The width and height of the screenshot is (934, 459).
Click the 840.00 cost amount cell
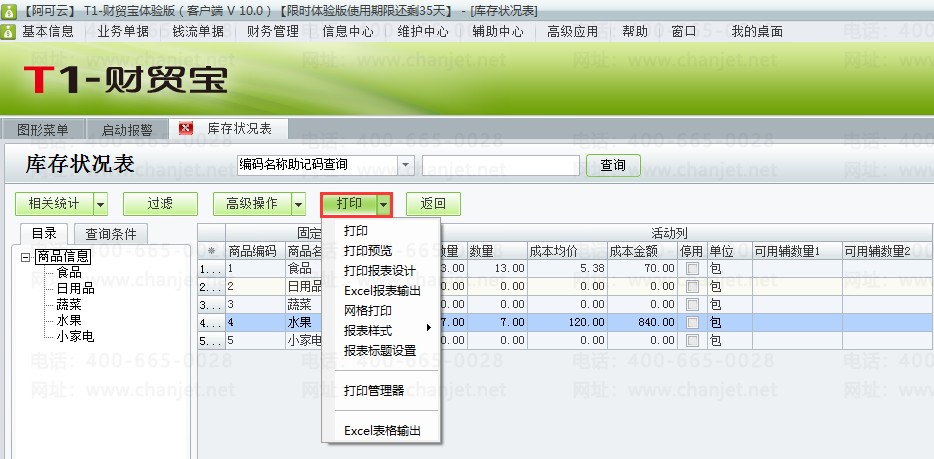coord(643,323)
